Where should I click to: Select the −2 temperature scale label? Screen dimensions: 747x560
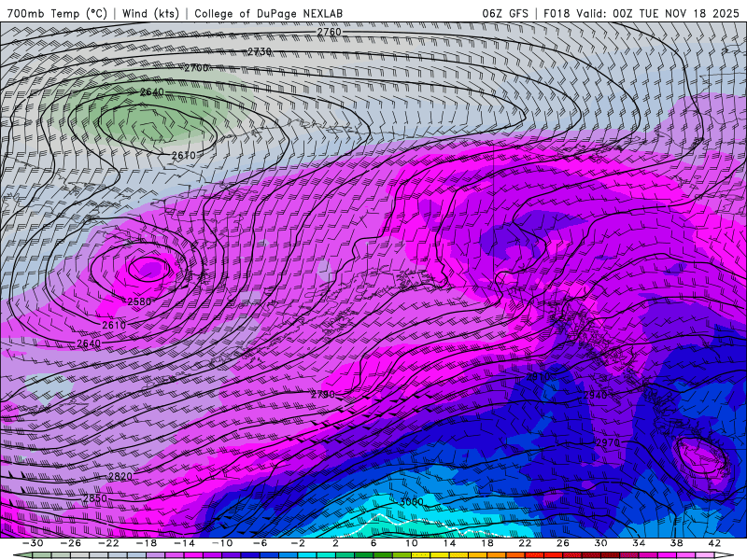point(298,543)
